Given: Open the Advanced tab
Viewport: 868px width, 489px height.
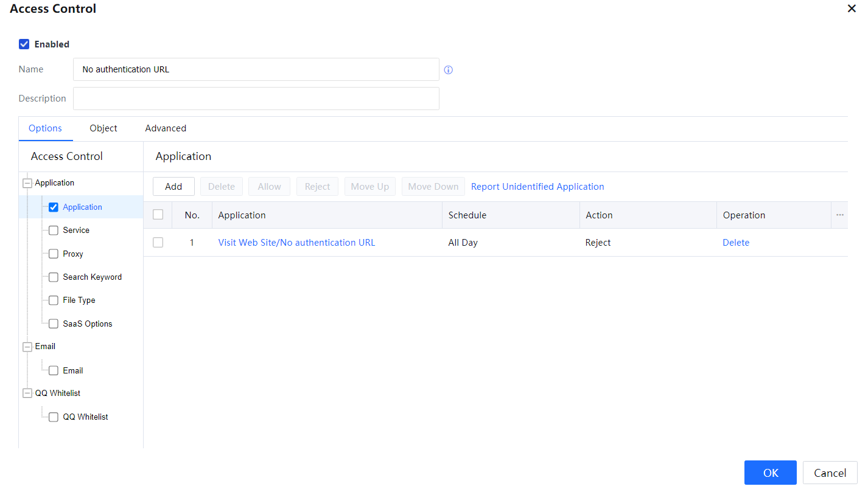Looking at the screenshot, I should (166, 128).
